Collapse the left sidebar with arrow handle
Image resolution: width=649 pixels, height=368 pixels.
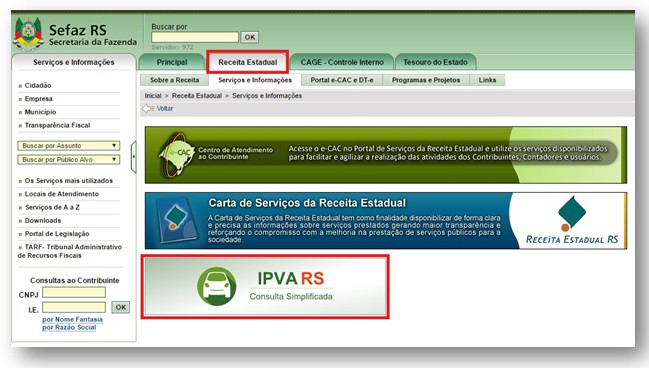(x=133, y=157)
